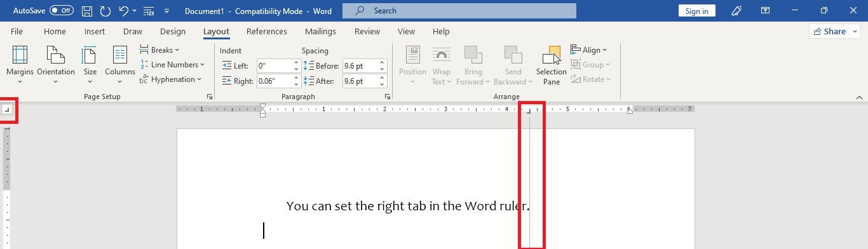Viewport: 868px width, 249px height.
Task: Open Ribbon Display Options icon
Action: 766,11
